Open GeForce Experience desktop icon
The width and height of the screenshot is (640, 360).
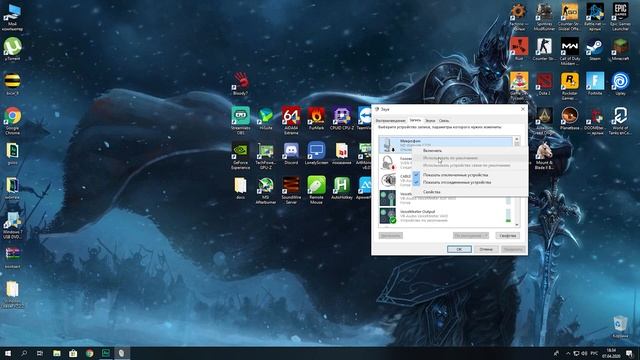[x=240, y=155]
